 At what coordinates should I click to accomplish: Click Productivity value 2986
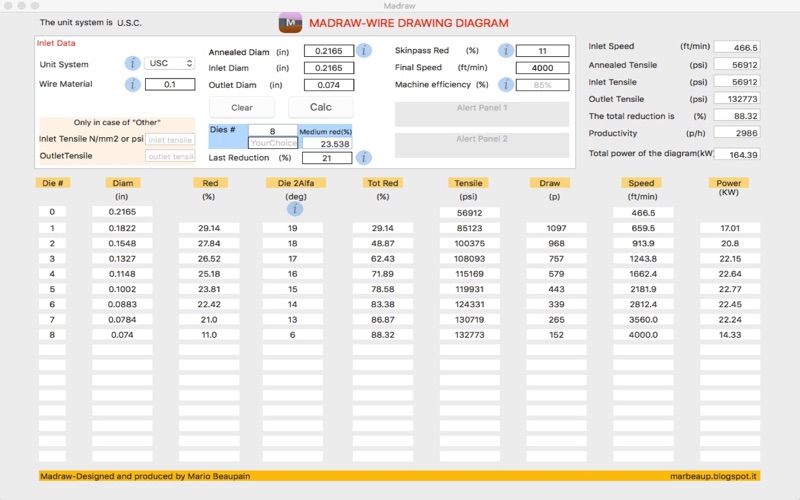(737, 133)
